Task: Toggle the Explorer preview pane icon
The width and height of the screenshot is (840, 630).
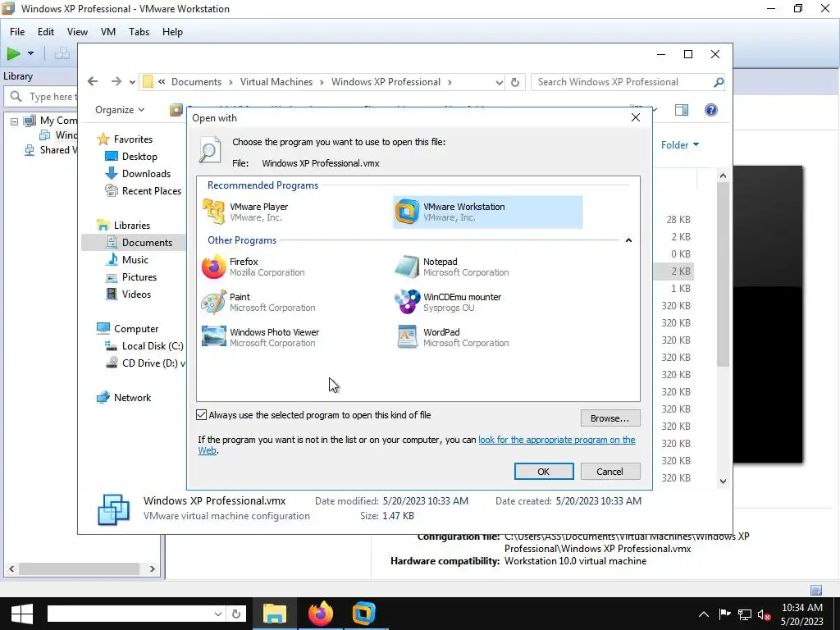Action: 682,110
